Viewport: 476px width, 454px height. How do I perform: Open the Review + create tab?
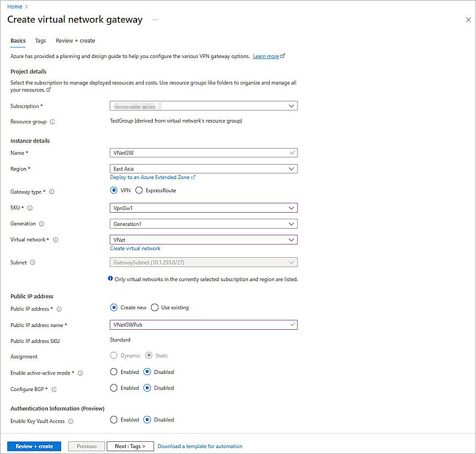75,41
